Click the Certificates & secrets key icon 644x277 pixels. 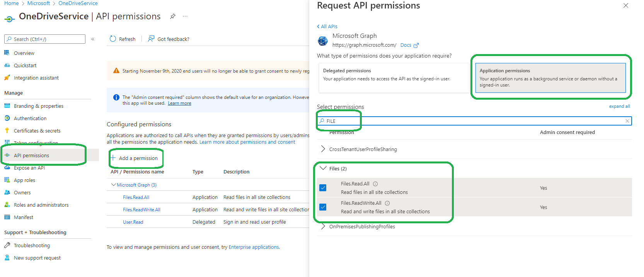pyautogui.click(x=7, y=131)
